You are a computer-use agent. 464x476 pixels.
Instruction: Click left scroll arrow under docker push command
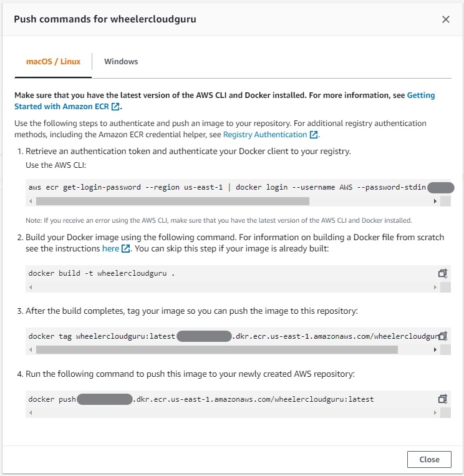[31, 412]
